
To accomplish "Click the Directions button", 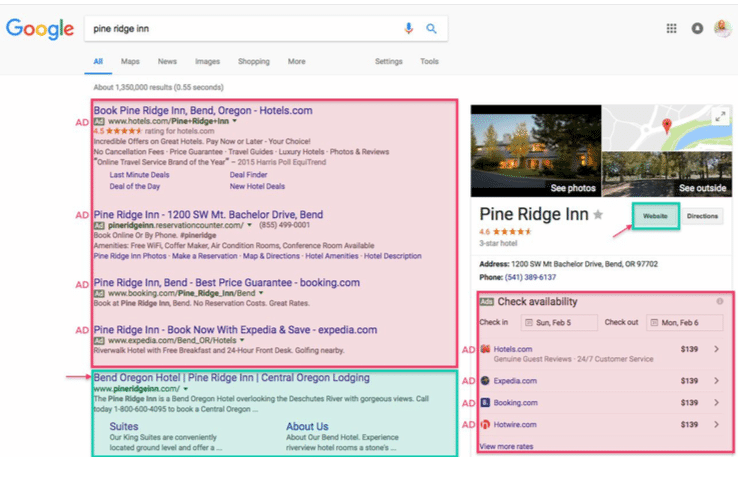I will point(702,216).
